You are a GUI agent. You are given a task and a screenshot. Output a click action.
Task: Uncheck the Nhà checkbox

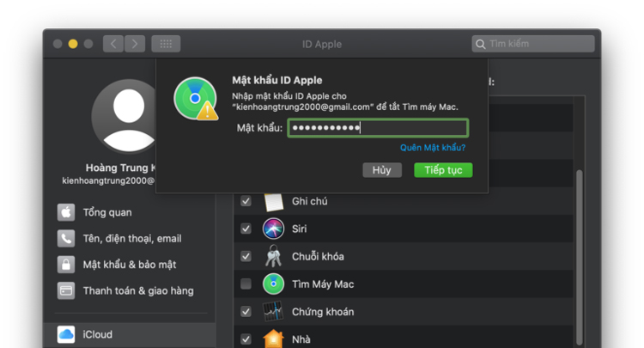[x=246, y=339]
